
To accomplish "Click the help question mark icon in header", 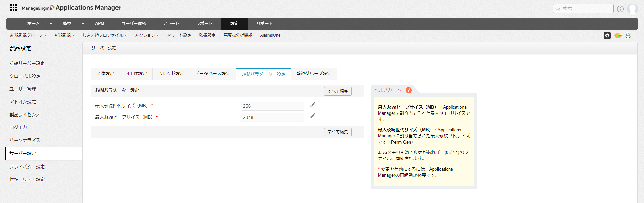I will tap(620, 9).
